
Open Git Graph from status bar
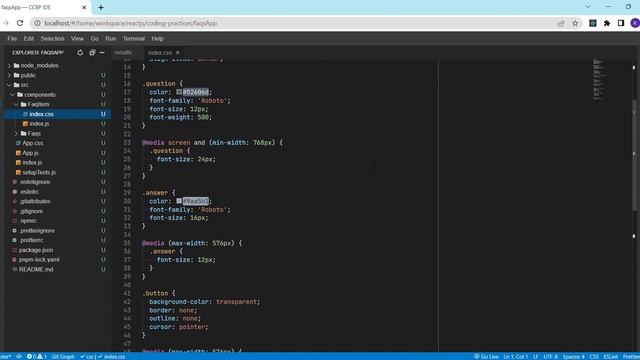click(x=63, y=357)
